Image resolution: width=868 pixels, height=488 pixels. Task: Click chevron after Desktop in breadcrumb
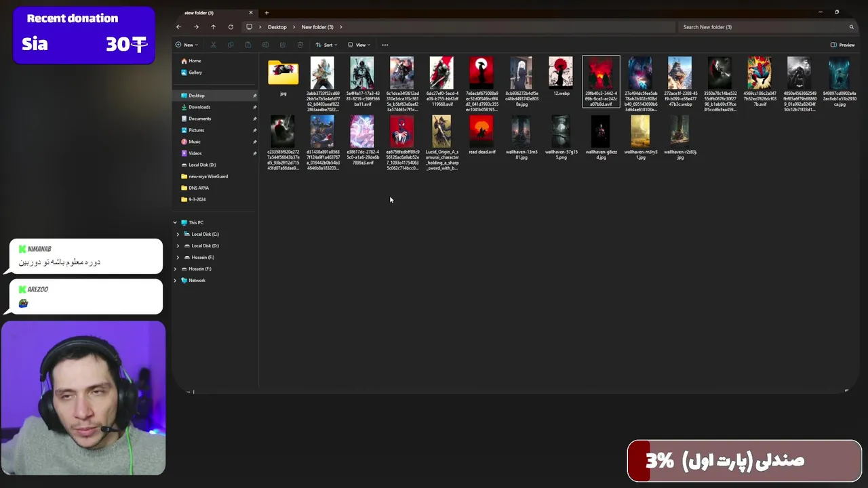pyautogui.click(x=293, y=27)
